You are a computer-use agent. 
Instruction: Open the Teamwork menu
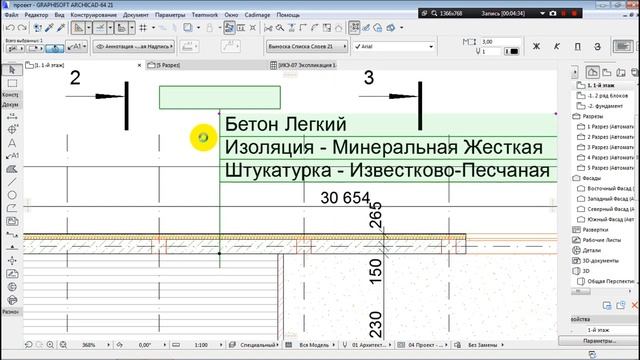204,15
